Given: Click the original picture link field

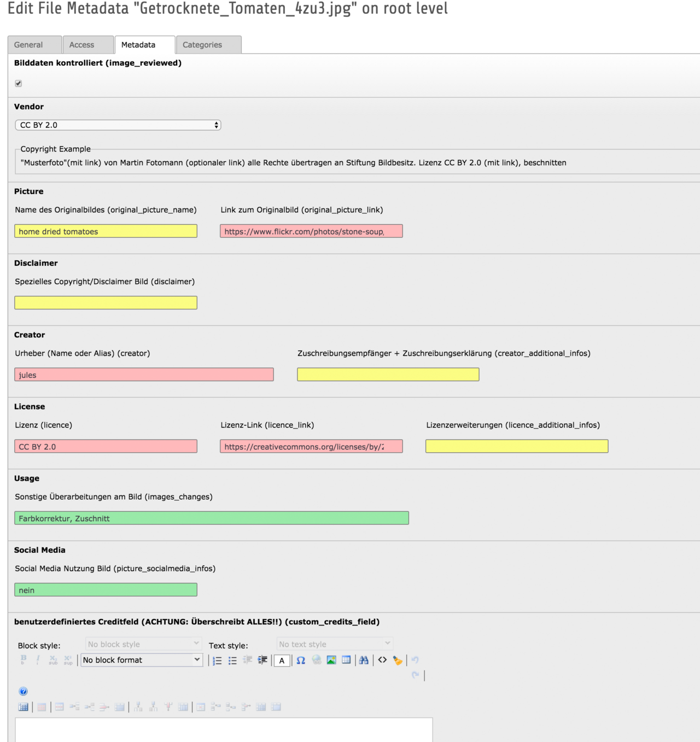Looking at the screenshot, I should (x=311, y=231).
